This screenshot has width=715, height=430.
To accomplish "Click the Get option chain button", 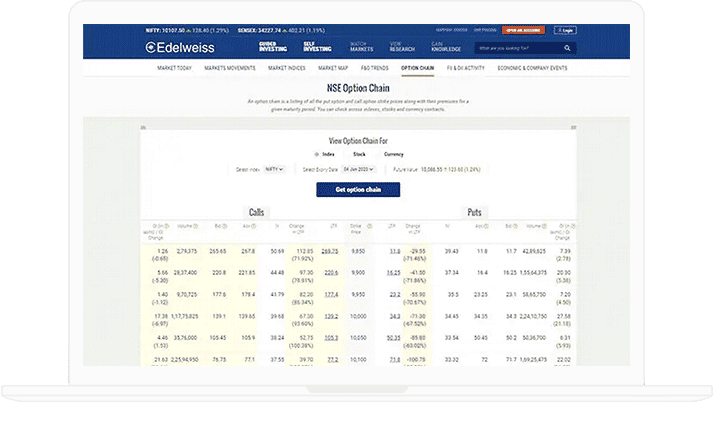I will [357, 190].
